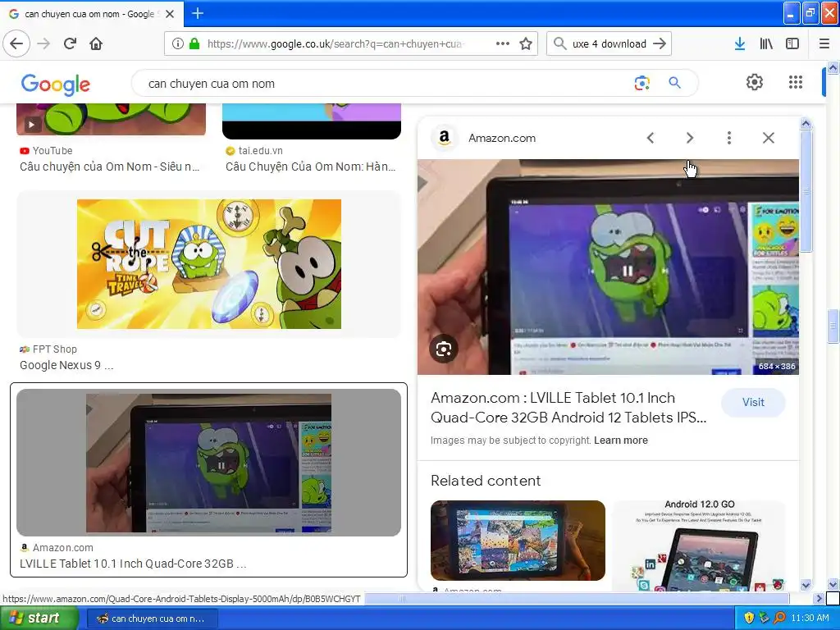This screenshot has width=840, height=630.
Task: Search inside image with the Lens overlay button
Action: coord(444,349)
